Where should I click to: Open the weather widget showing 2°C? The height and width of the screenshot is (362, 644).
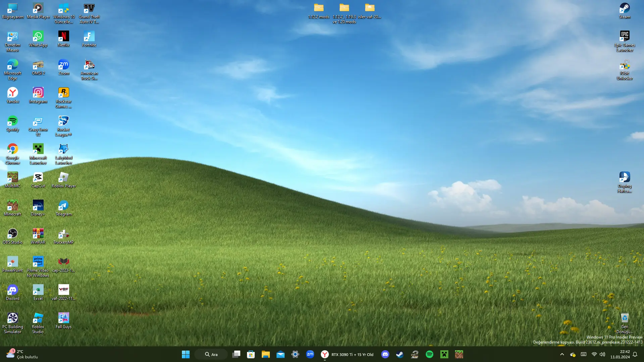tap(22, 354)
